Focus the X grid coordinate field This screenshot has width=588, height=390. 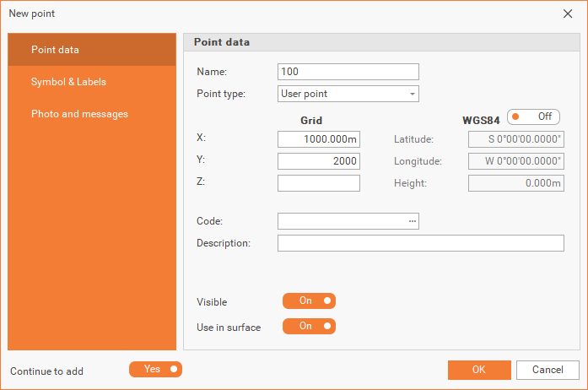pyautogui.click(x=318, y=139)
